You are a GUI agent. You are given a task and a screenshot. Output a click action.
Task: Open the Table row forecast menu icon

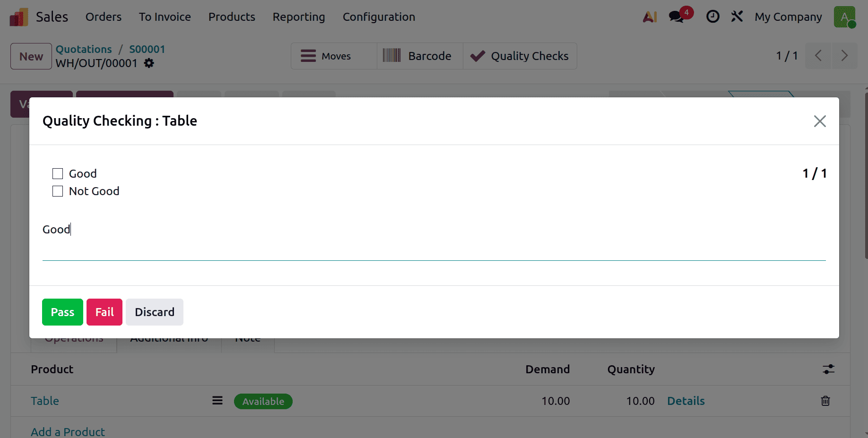[x=217, y=401]
